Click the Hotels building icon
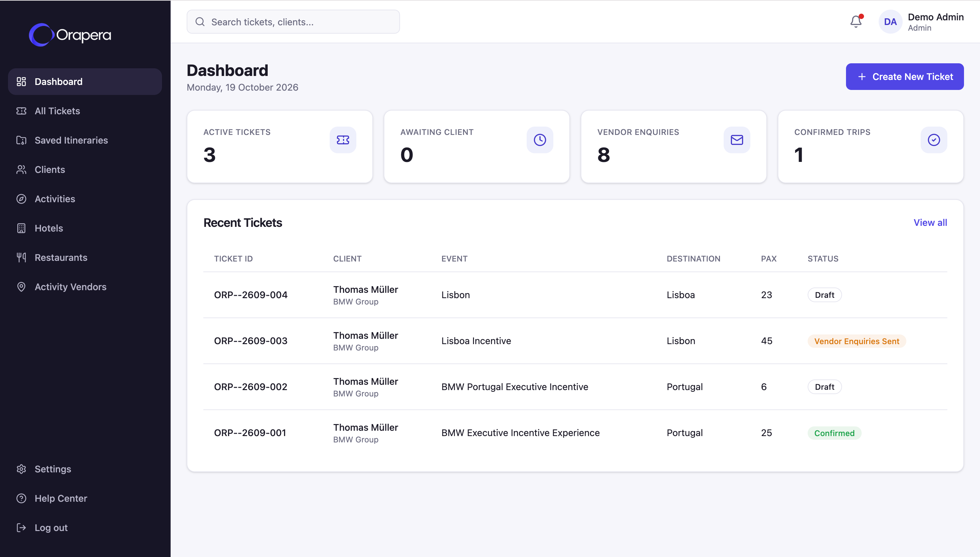This screenshot has width=980, height=557. pyautogui.click(x=21, y=229)
